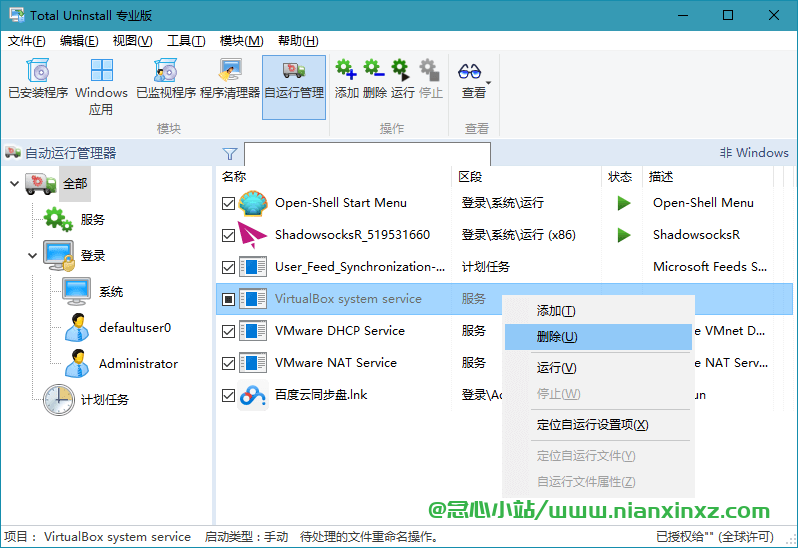Click the 系统 monitor icon

pyautogui.click(x=76, y=292)
